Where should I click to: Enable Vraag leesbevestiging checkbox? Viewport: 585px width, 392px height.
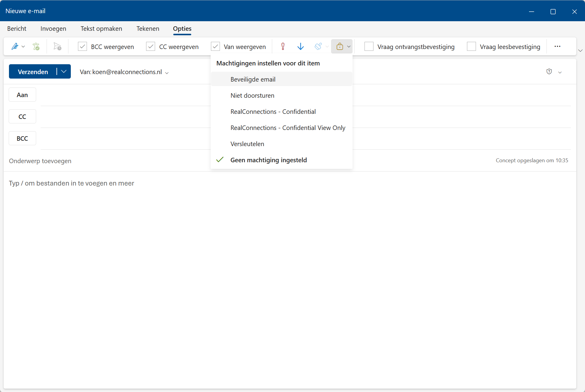tap(471, 47)
